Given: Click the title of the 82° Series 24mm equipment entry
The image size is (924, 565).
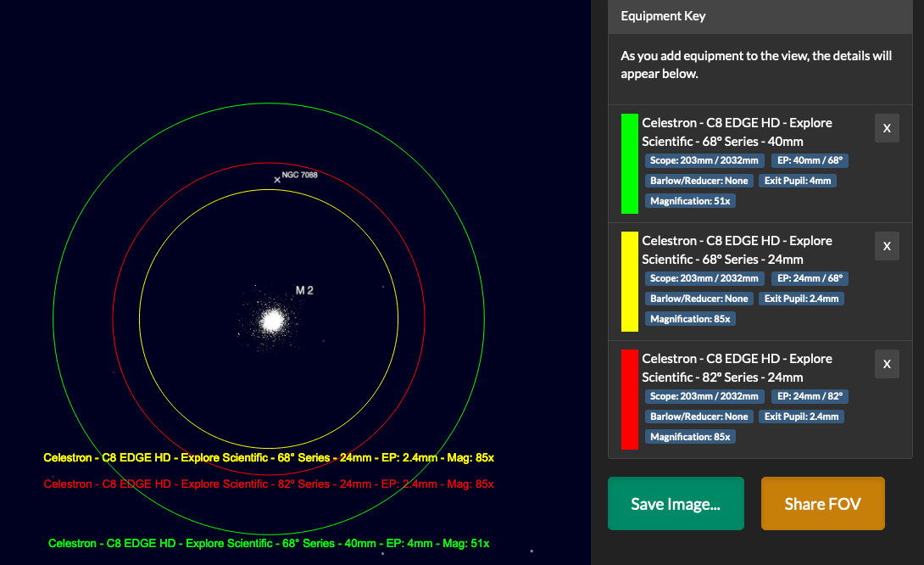Looking at the screenshot, I should pyautogui.click(x=737, y=368).
